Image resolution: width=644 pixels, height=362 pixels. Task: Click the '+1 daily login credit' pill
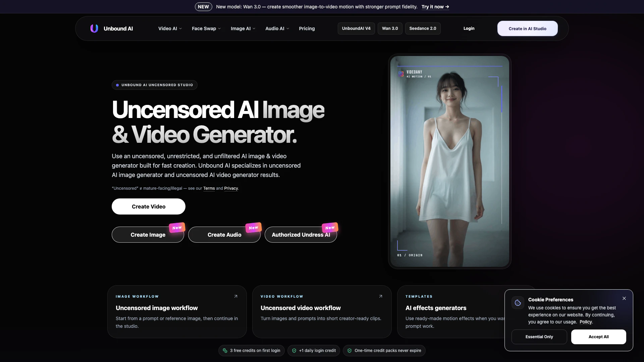[x=314, y=351]
